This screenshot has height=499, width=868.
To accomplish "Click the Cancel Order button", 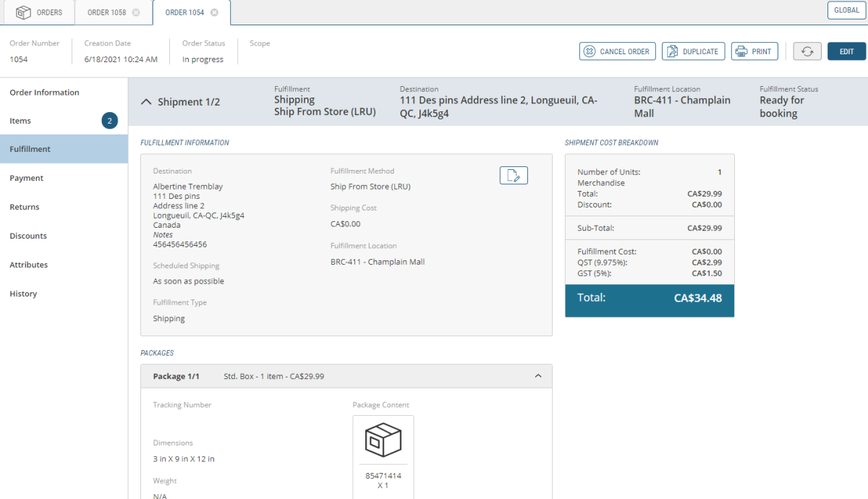I will point(617,51).
